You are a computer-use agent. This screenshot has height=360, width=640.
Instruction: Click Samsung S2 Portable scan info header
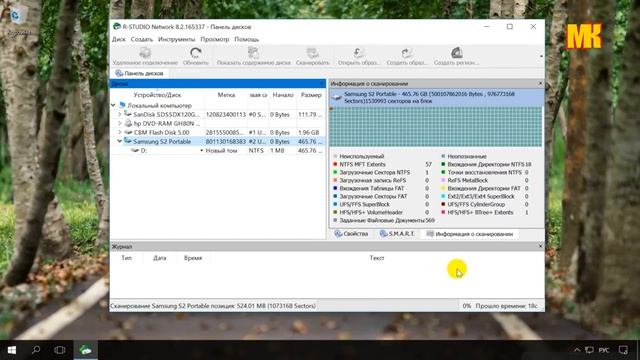tap(436, 98)
